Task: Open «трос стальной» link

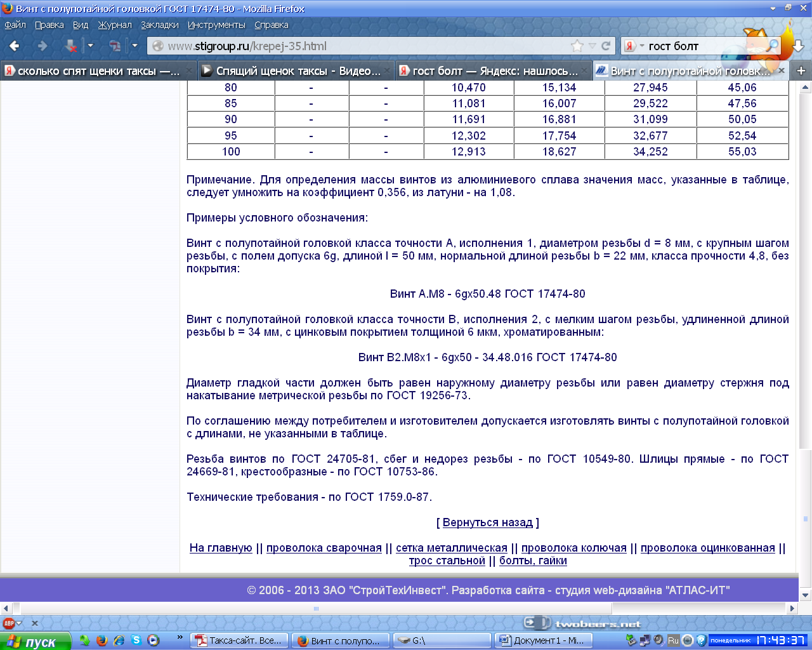Action: tap(447, 560)
